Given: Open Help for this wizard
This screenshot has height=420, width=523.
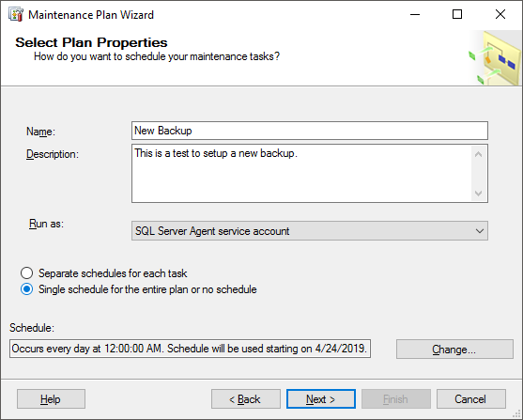Looking at the screenshot, I should (x=51, y=399).
